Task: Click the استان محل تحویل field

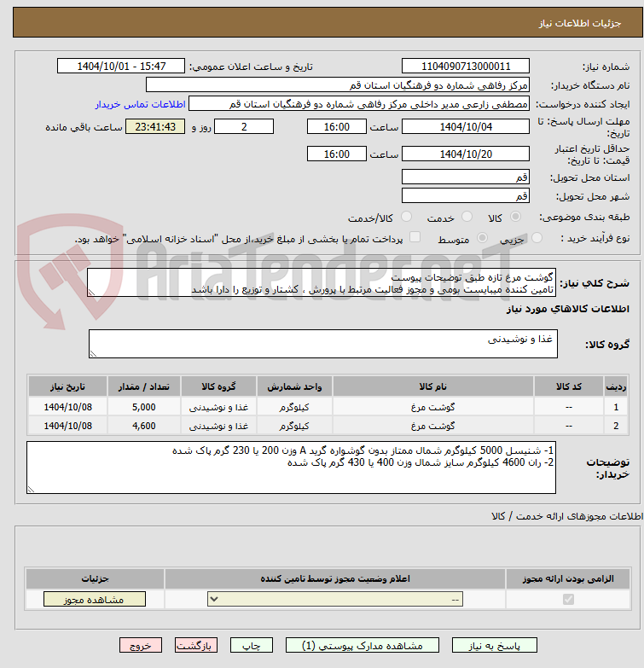Action: coord(465,177)
